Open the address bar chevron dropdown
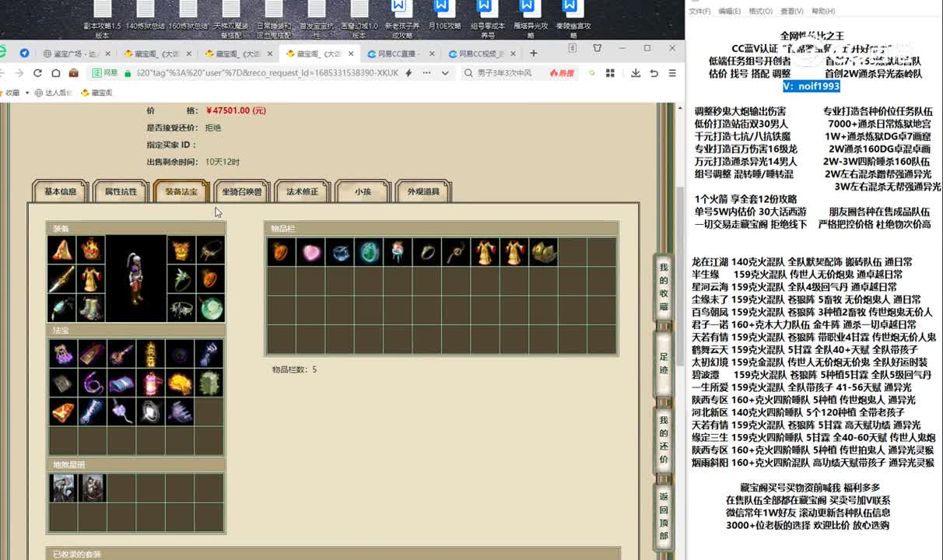 tap(444, 73)
